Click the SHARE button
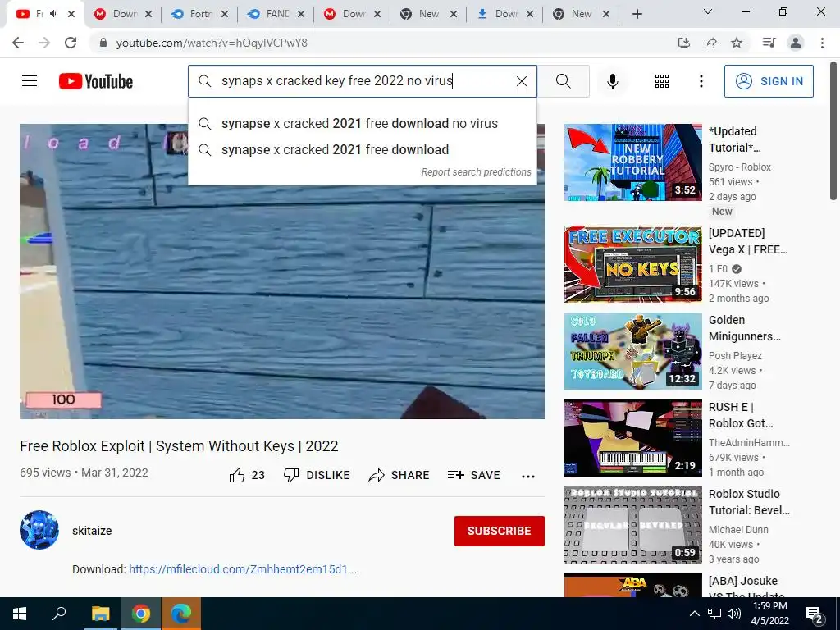The image size is (840, 630). 399,475
